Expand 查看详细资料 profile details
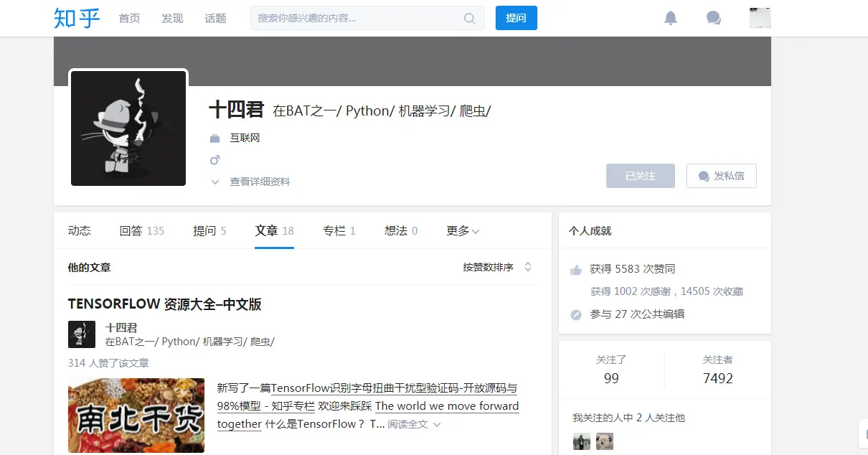868x455 pixels. point(250,182)
